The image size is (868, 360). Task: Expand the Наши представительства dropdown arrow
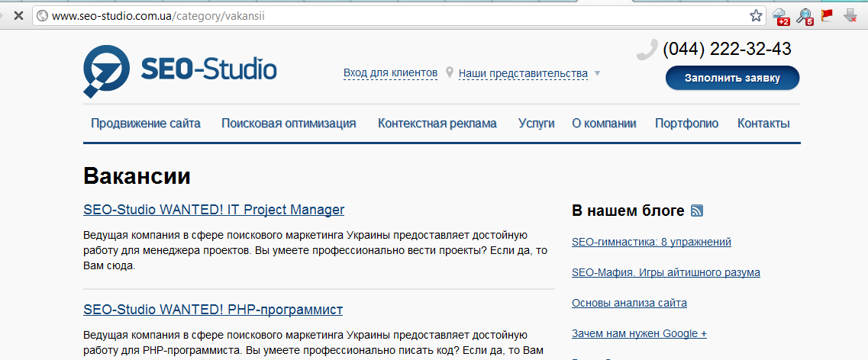point(597,73)
